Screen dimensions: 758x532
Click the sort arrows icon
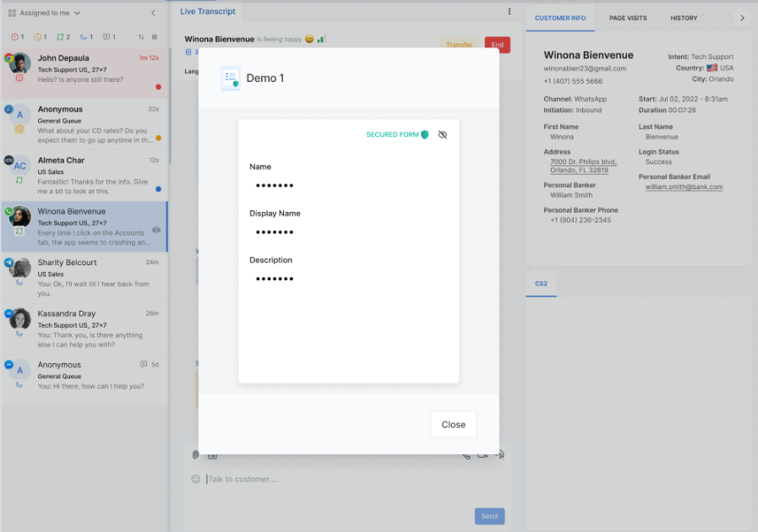click(141, 37)
